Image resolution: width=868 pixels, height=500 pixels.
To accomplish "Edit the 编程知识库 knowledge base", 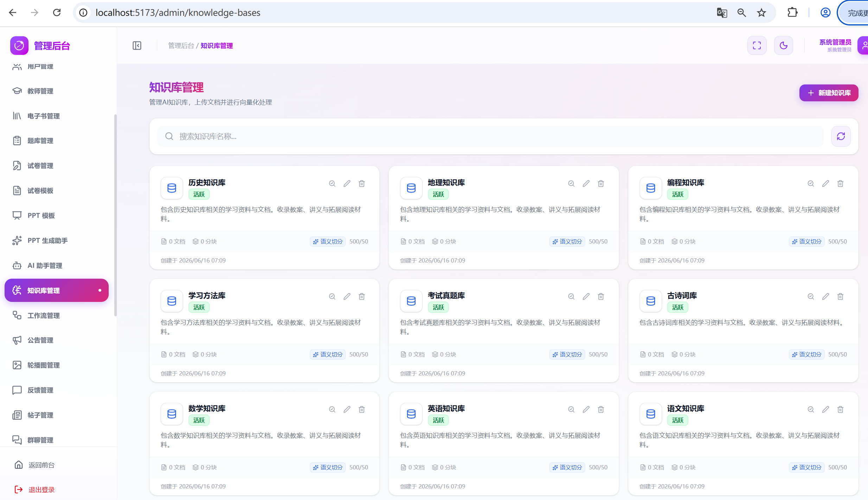I will point(825,183).
